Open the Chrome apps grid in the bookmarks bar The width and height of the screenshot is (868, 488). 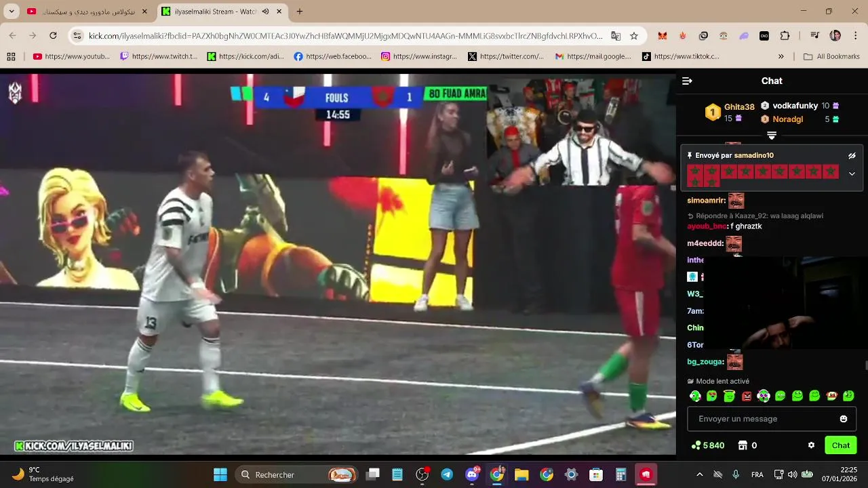click(11, 57)
